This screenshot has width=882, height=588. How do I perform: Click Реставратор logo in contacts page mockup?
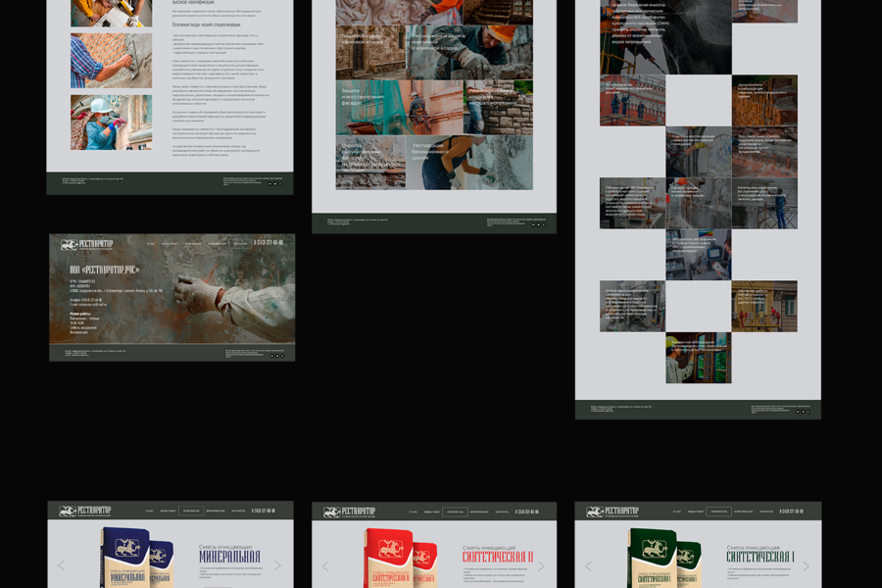pos(86,245)
